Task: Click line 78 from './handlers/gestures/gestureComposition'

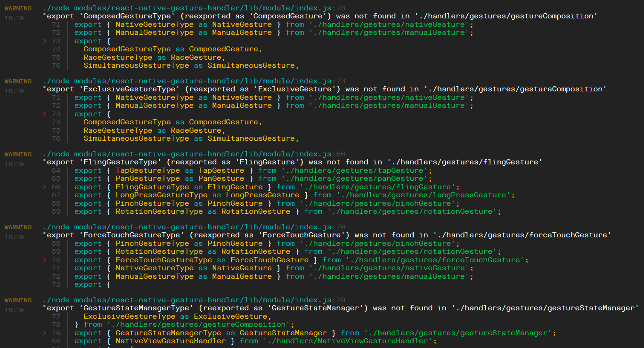Action: coord(184,324)
